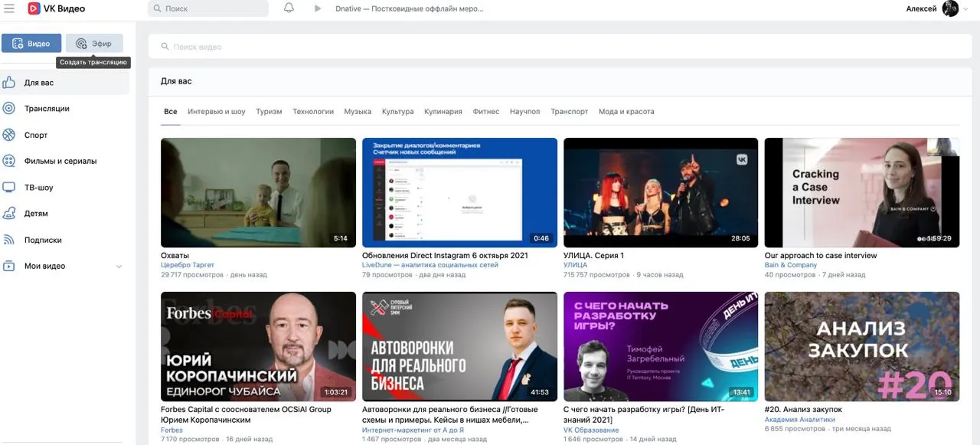
Task: Open С чего начать разработку игры thumbnail
Action: [x=661, y=347]
